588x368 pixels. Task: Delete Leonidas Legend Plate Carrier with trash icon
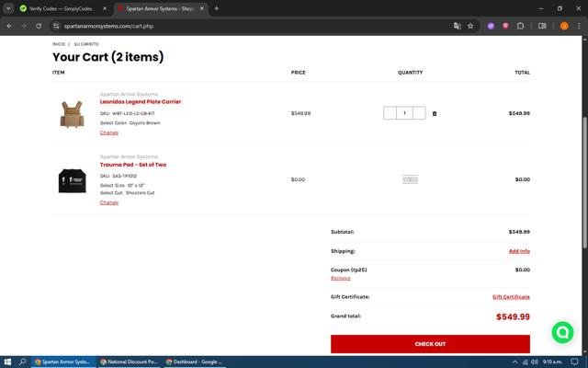point(435,113)
